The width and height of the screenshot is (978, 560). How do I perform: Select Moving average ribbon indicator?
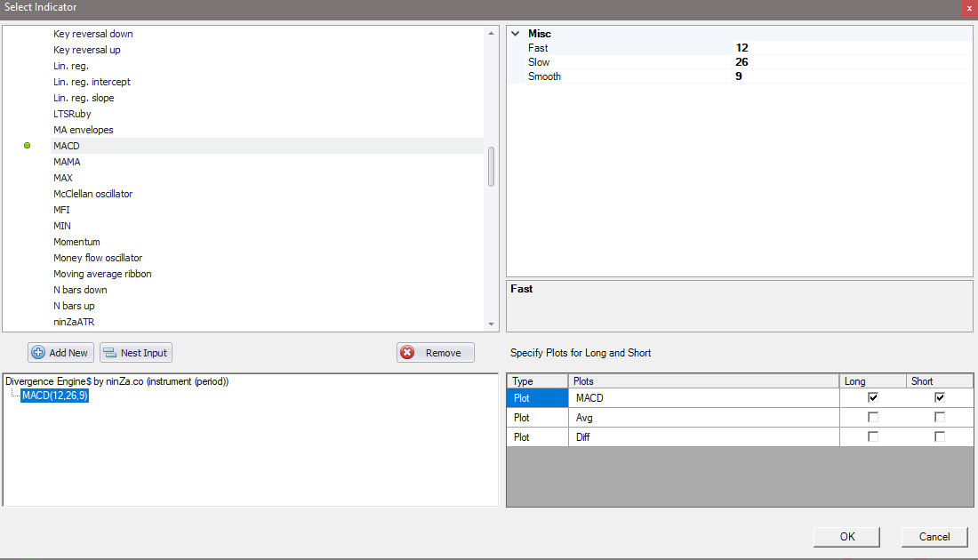click(102, 274)
